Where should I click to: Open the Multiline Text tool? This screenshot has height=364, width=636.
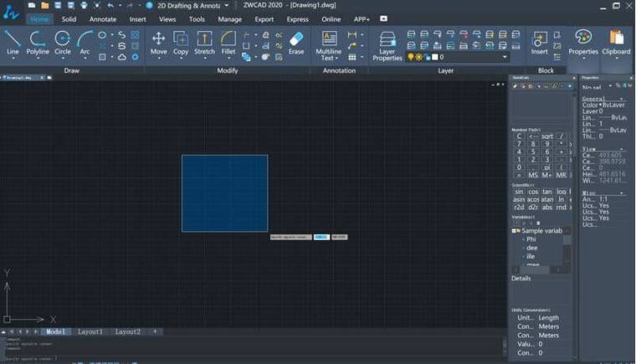329,45
